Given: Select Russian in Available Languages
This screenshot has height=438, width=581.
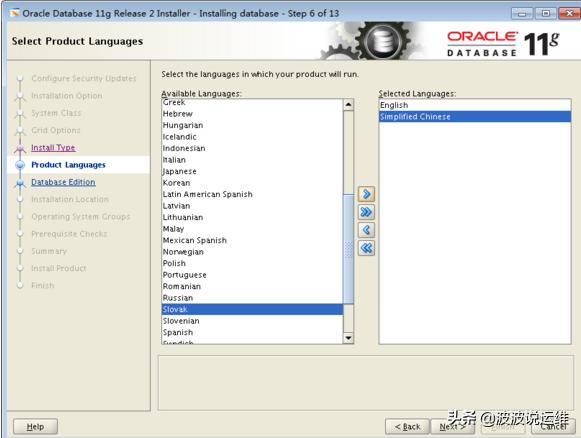Looking at the screenshot, I should coord(252,298).
